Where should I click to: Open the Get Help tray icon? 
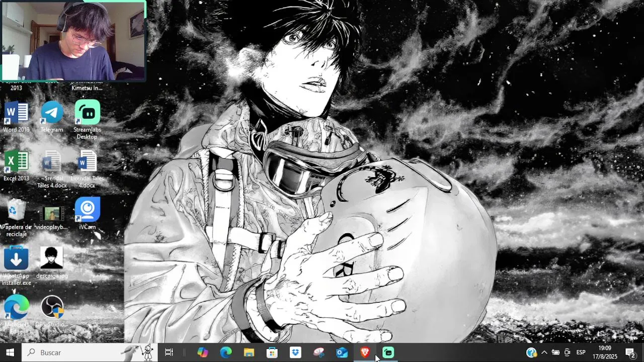click(531, 352)
